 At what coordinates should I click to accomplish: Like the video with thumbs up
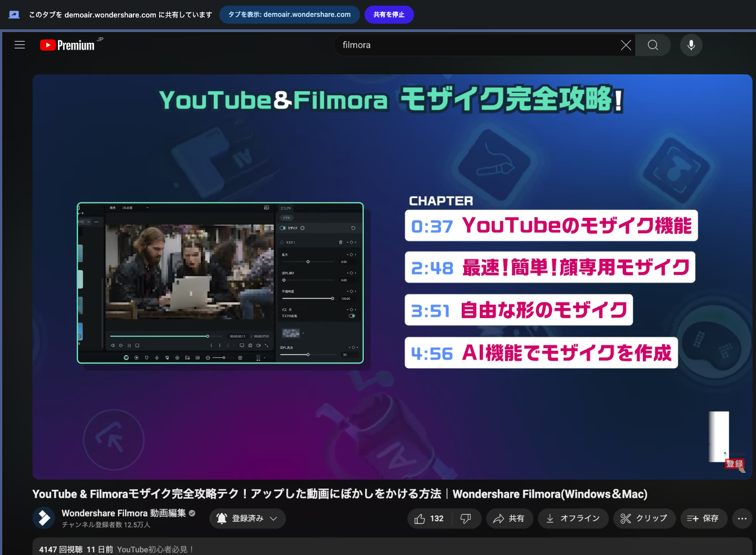pos(429,518)
